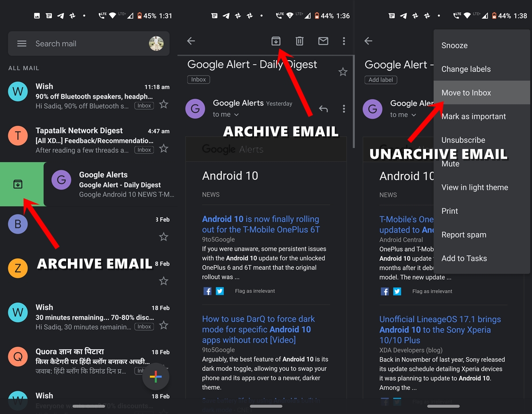Open message overflow menu next to reply
Image resolution: width=532 pixels, height=414 pixels.
(344, 109)
